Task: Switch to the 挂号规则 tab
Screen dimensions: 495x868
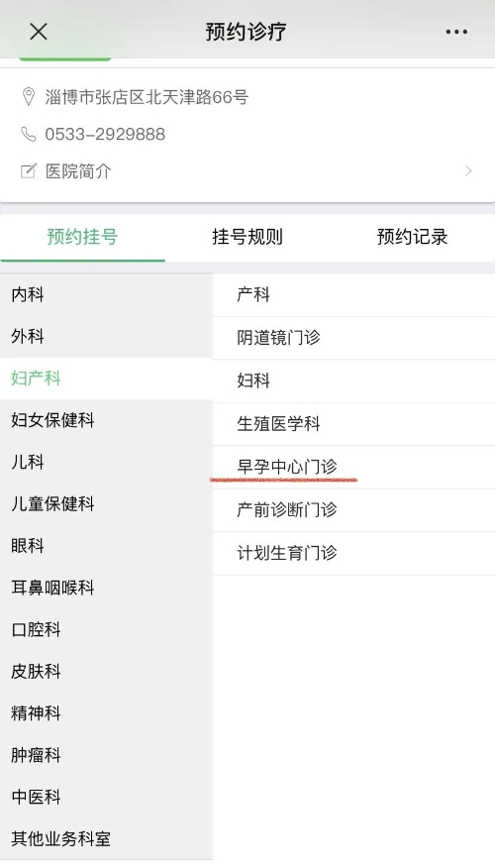Action: coord(247,237)
